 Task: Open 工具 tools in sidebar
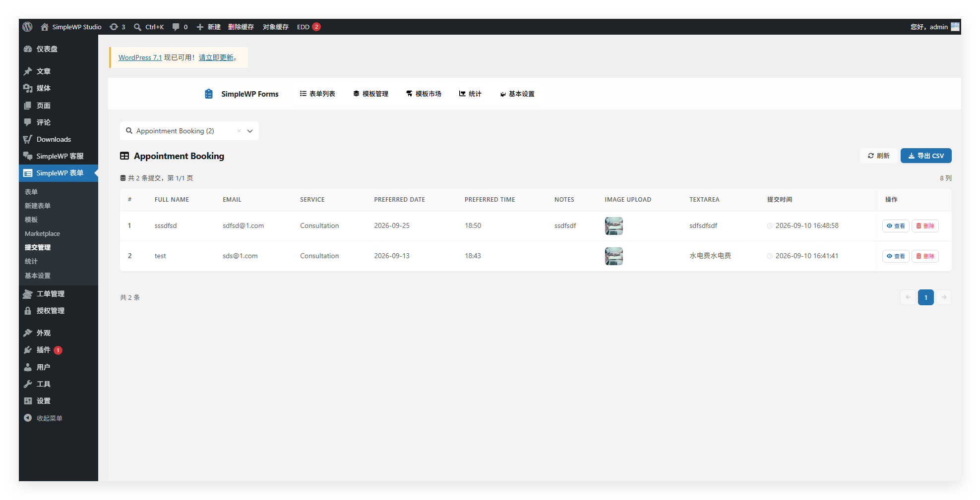point(59,384)
